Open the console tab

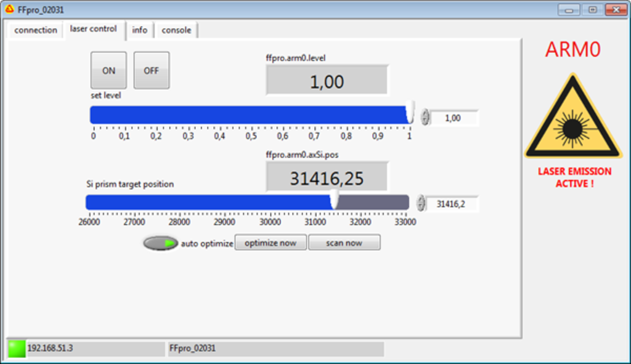click(176, 30)
